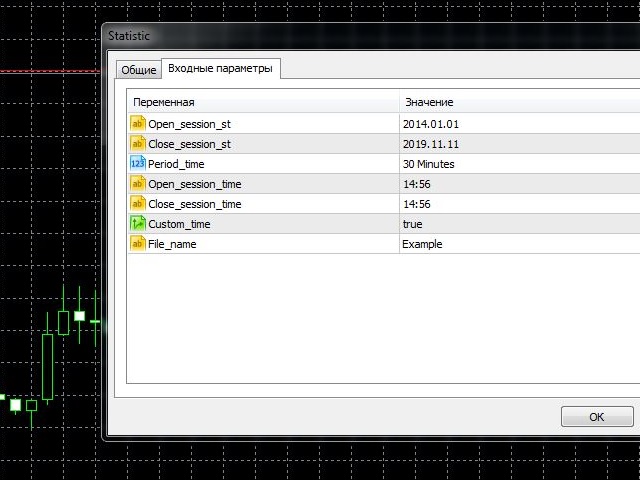
Task: Click the boolean icon beside Custom_time
Action: coord(138,224)
